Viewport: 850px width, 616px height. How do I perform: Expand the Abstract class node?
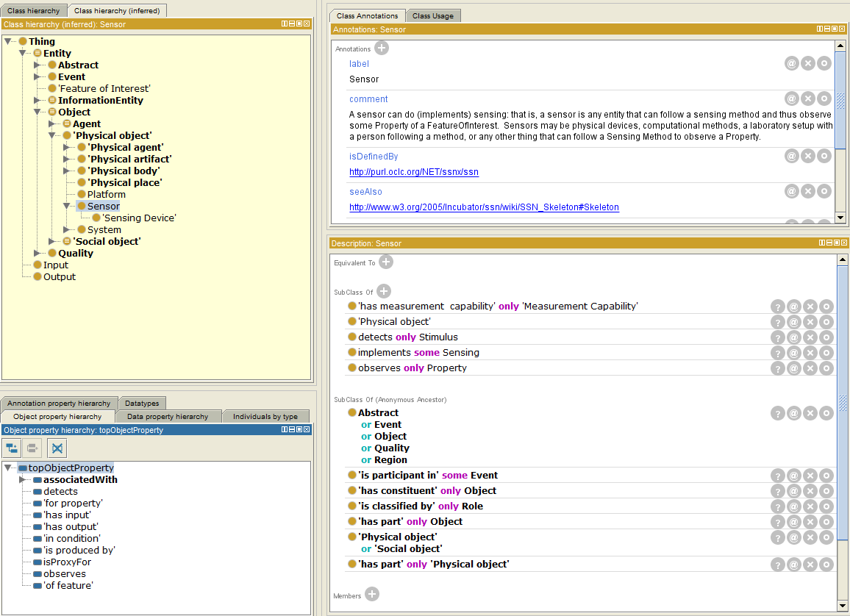click(x=37, y=65)
